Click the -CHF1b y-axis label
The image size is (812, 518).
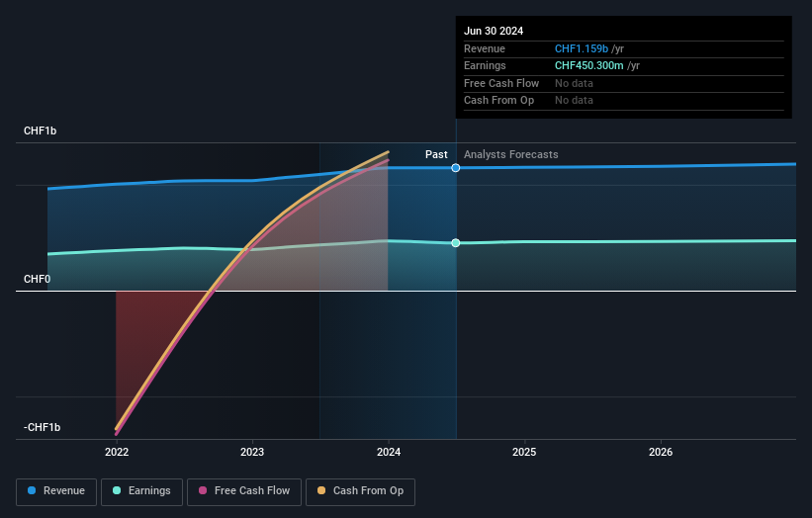pyautogui.click(x=42, y=427)
